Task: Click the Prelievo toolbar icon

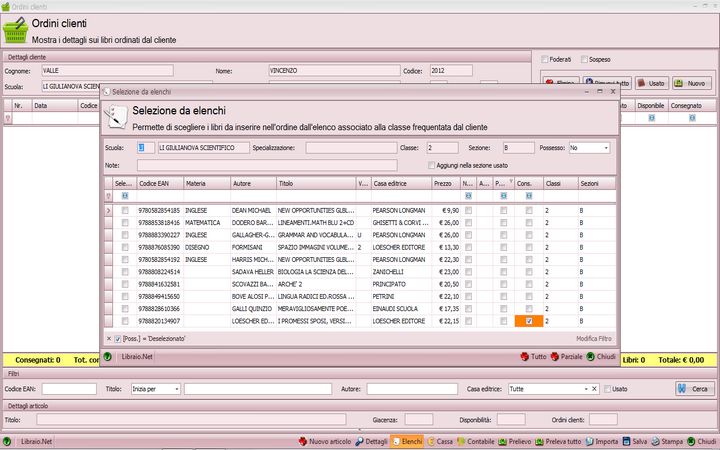Action: (x=502, y=441)
